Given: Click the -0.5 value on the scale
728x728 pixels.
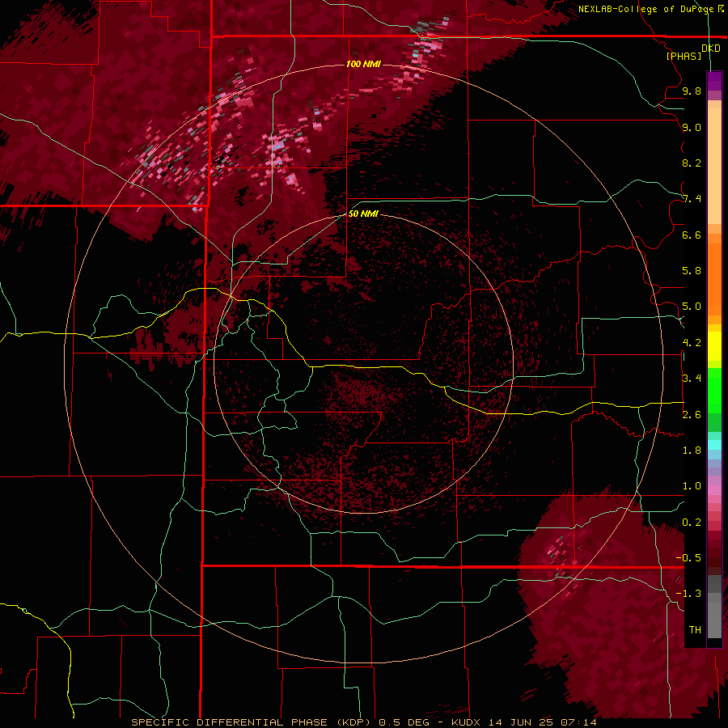Looking at the screenshot, I should pyautogui.click(x=688, y=558).
